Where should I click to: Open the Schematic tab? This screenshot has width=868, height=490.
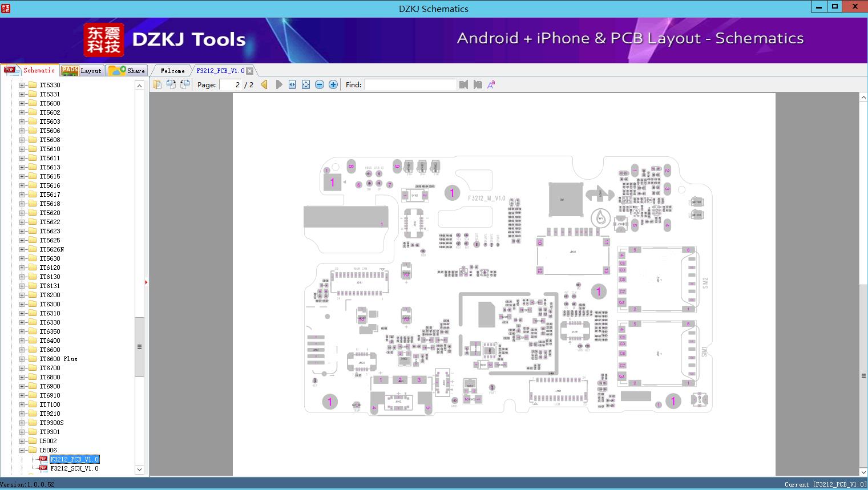click(x=30, y=70)
